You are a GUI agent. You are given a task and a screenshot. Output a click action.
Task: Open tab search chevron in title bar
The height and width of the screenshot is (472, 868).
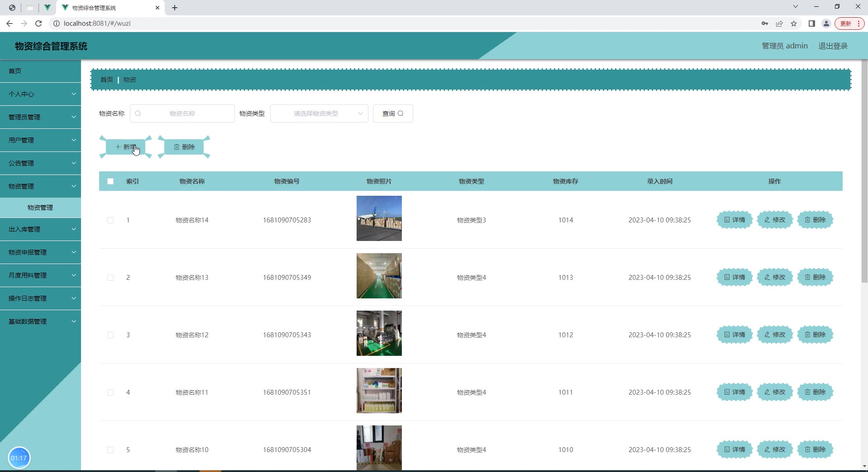tap(795, 7)
